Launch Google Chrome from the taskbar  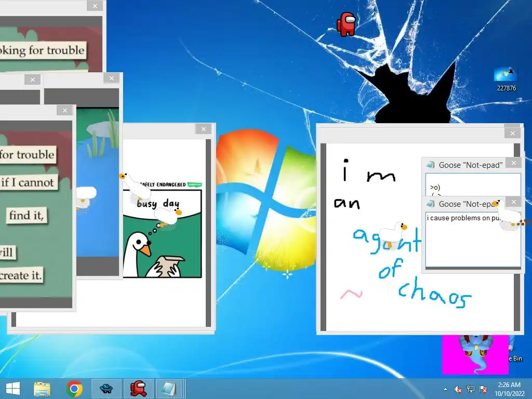click(74, 389)
